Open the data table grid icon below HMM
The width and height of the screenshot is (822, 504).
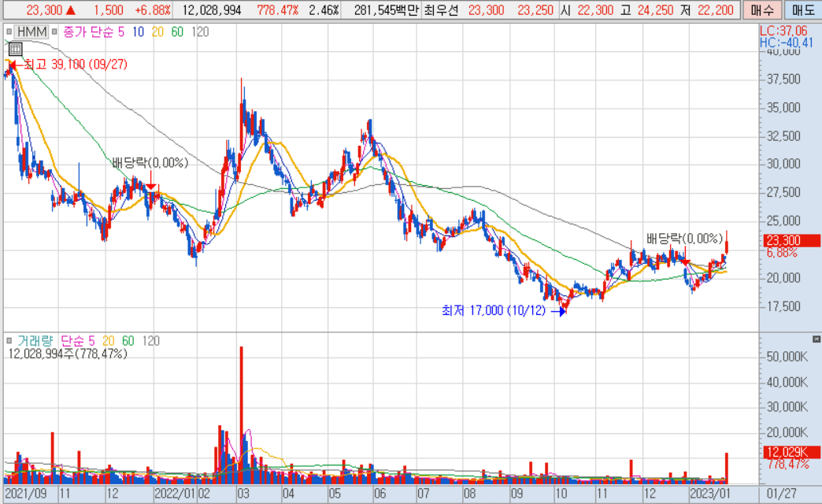coord(15,50)
